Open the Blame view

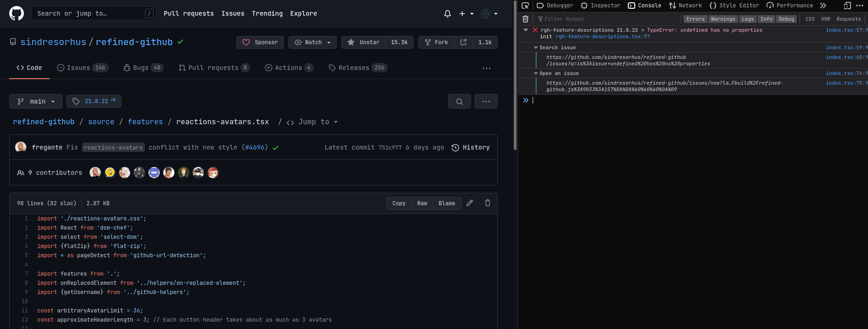pos(447,203)
